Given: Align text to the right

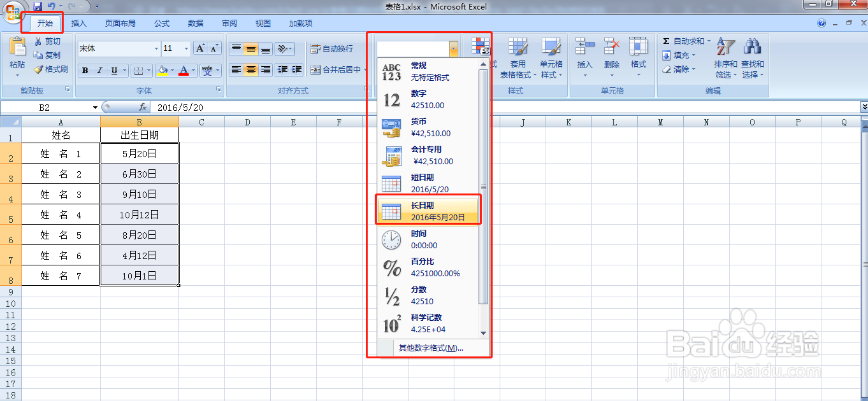Looking at the screenshot, I should click(265, 70).
